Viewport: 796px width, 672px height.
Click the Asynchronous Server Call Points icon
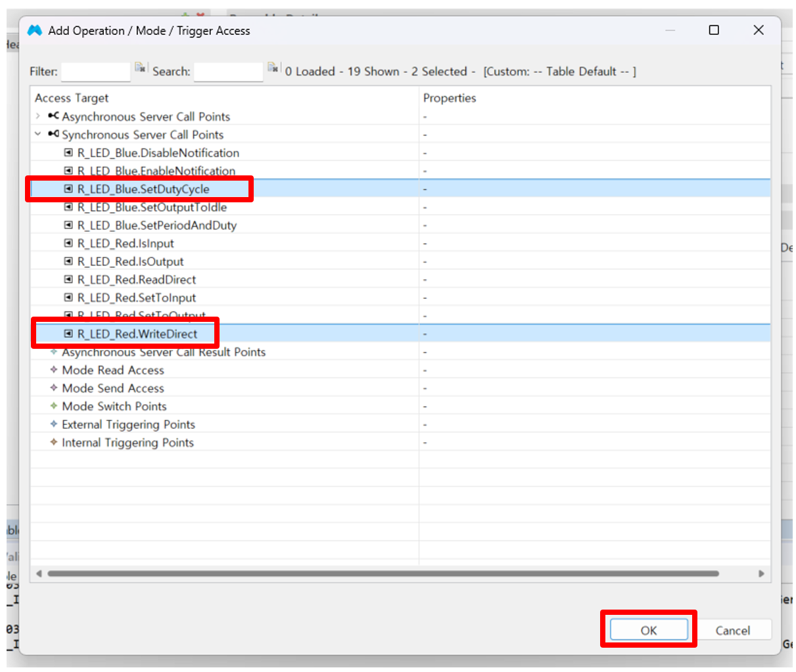[x=53, y=116]
